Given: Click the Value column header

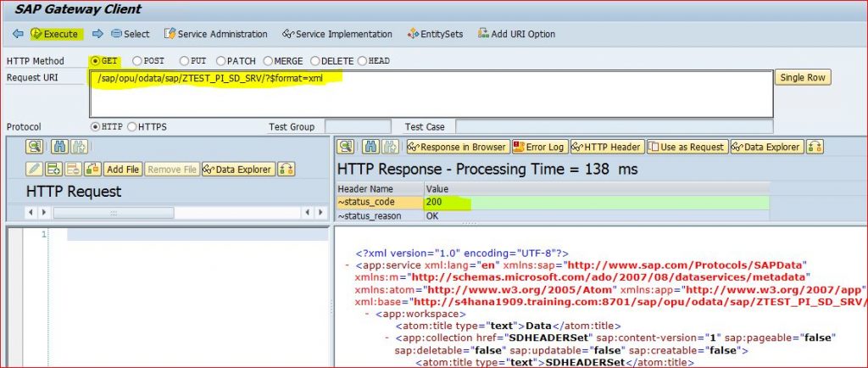Looking at the screenshot, I should (597, 189).
